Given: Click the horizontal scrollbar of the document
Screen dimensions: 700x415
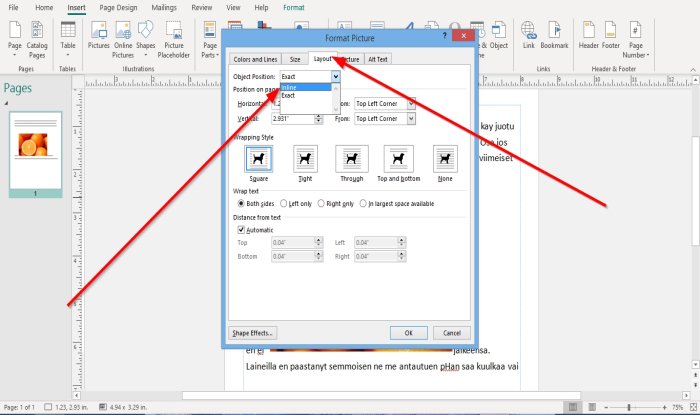Looking at the screenshot, I should point(381,395).
